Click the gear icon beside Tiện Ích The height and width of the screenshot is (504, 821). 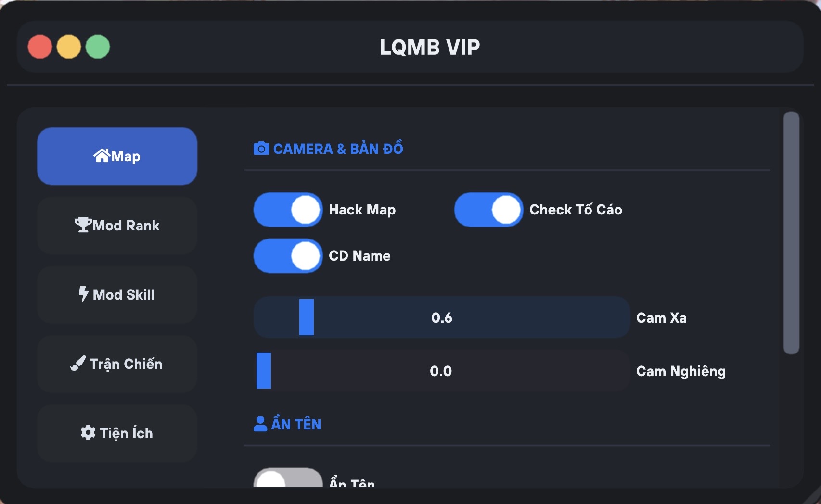tap(88, 433)
